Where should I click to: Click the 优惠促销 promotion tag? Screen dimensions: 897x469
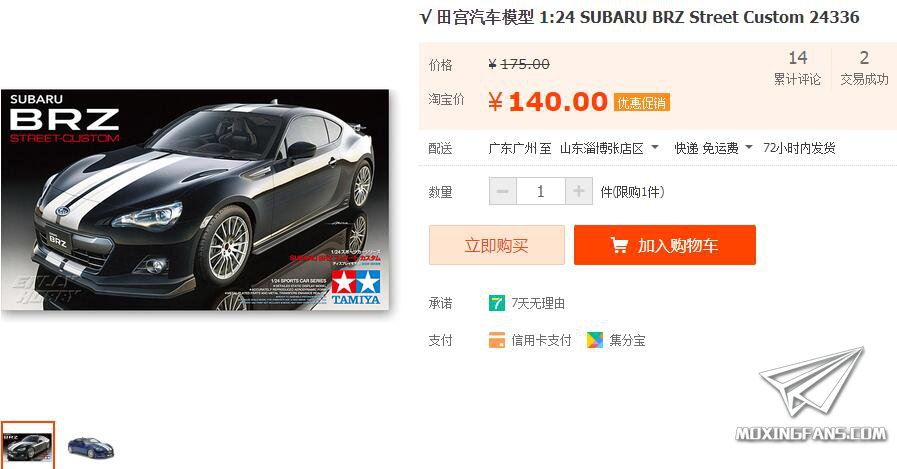point(641,103)
